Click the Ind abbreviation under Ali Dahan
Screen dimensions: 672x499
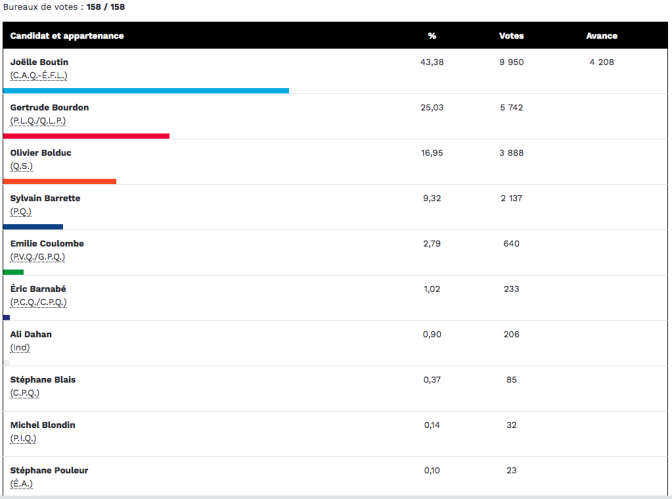(x=20, y=348)
